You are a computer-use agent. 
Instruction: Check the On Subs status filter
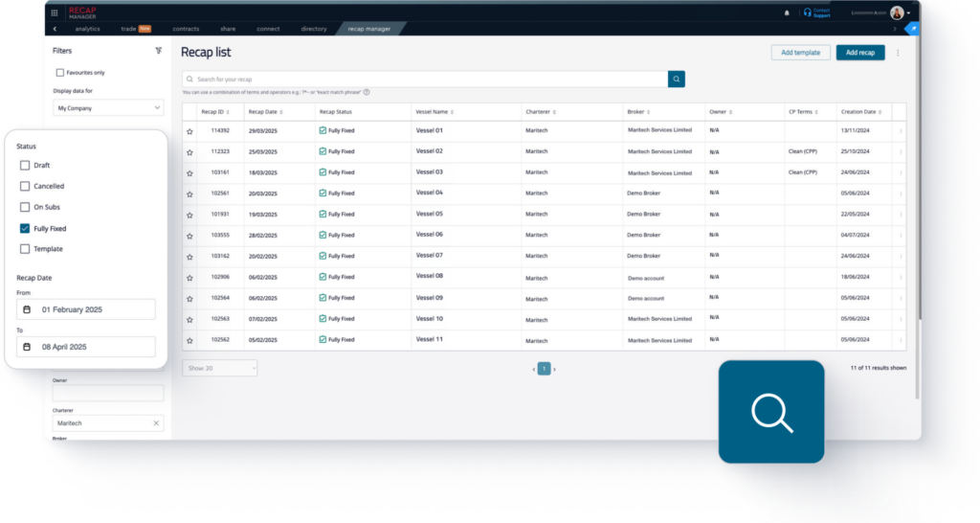[x=25, y=207]
